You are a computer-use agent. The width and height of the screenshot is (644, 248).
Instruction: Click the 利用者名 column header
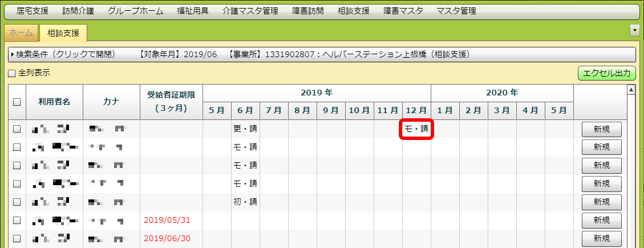pyautogui.click(x=54, y=102)
